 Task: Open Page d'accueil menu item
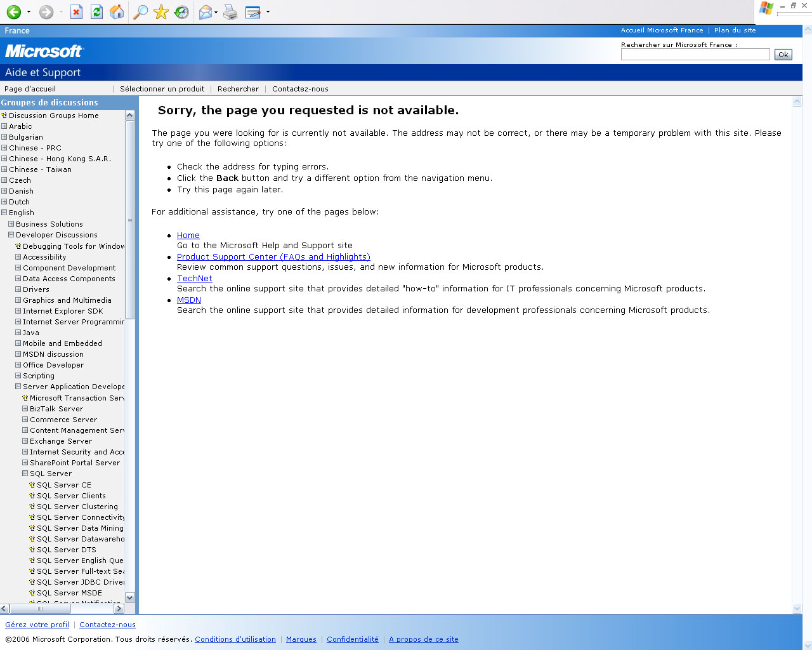[30, 89]
